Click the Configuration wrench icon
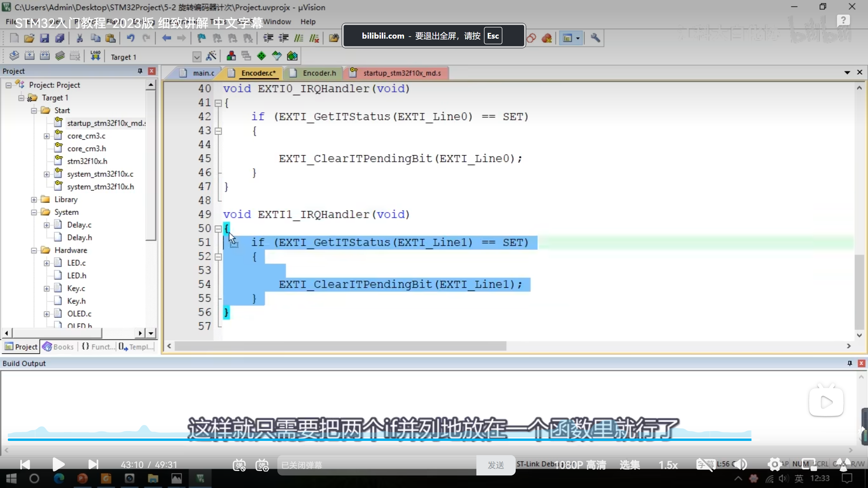The image size is (868, 488). [x=595, y=38]
